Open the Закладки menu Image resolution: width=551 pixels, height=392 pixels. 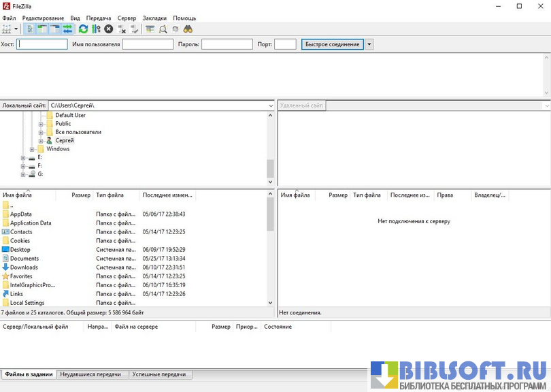click(154, 18)
